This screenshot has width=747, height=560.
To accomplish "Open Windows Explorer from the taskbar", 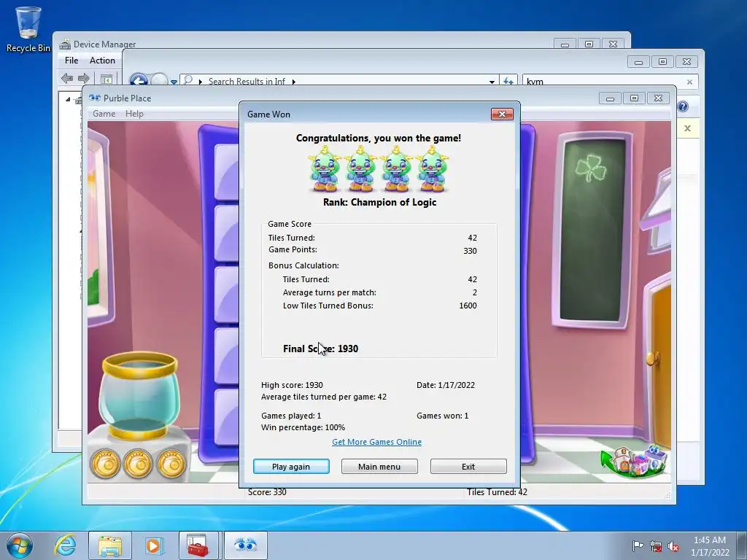I will 109,545.
